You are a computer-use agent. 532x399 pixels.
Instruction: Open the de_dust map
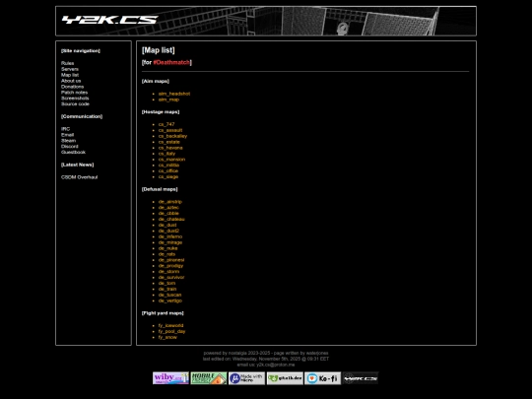coord(167,225)
